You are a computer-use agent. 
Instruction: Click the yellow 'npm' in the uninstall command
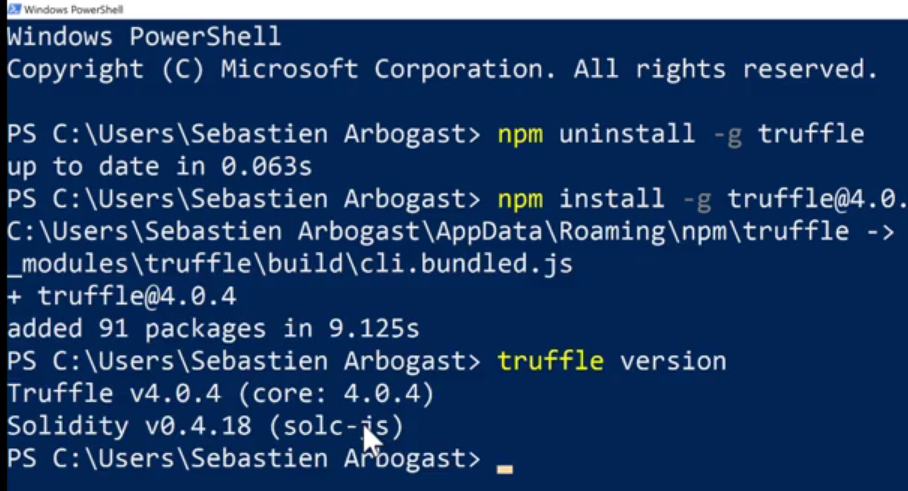pos(520,134)
